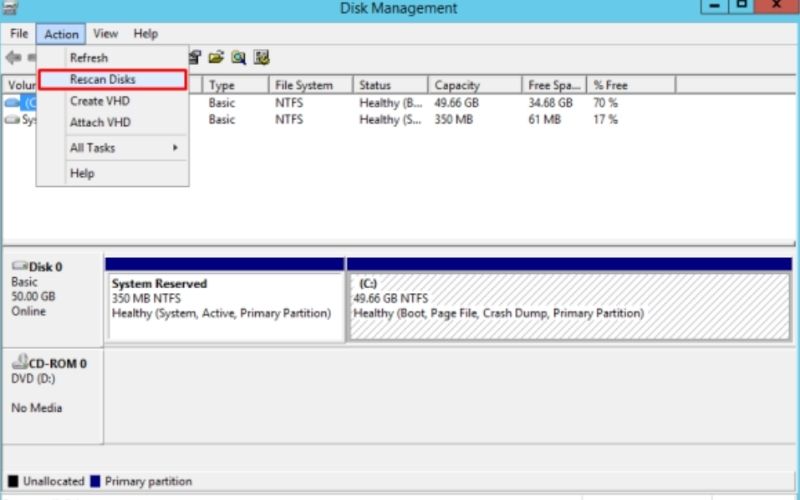Image resolution: width=800 pixels, height=500 pixels.
Task: Choose Rescan Disks from the Action menu
Action: 112,80
